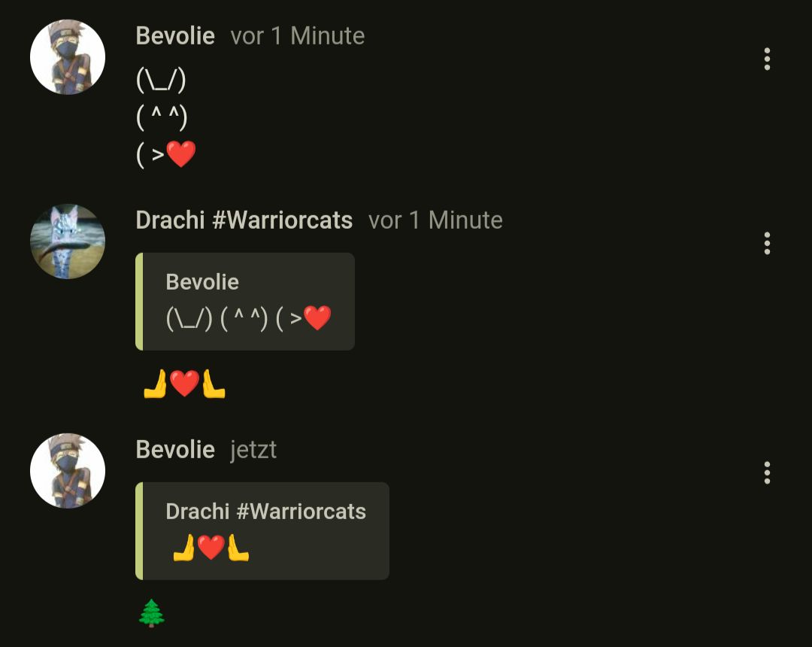Open Drachi #Warriorcats profile picture

click(x=68, y=241)
